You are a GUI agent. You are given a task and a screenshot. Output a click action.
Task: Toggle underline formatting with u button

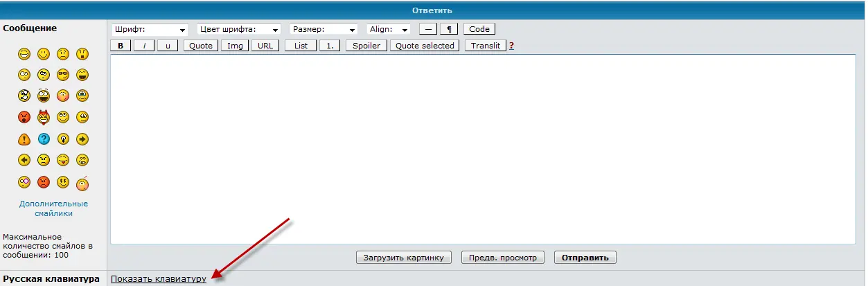167,46
